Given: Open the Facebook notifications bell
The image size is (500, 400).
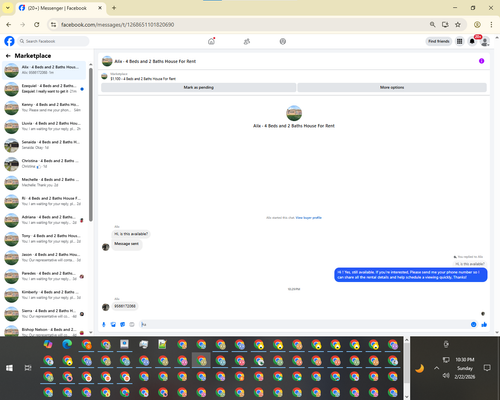Looking at the screenshot, I should tap(472, 41).
